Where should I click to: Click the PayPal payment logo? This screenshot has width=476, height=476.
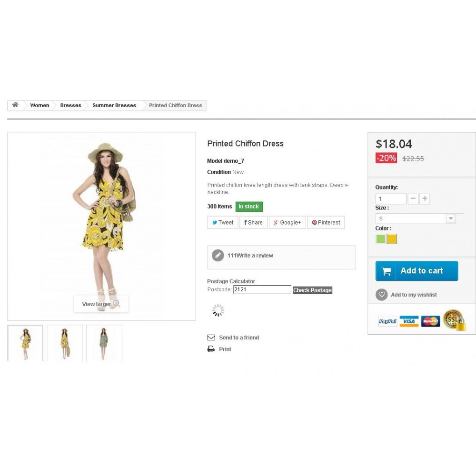tap(387, 321)
